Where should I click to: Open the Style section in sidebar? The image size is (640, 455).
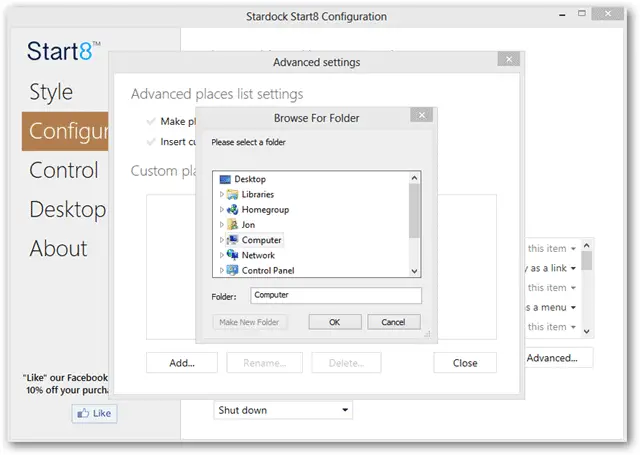tap(51, 92)
